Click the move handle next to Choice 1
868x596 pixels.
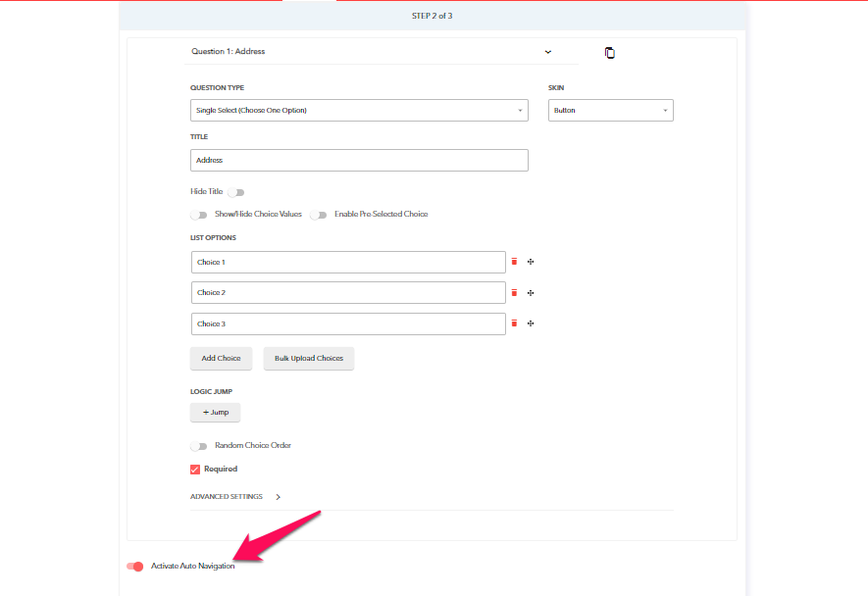pyautogui.click(x=531, y=262)
